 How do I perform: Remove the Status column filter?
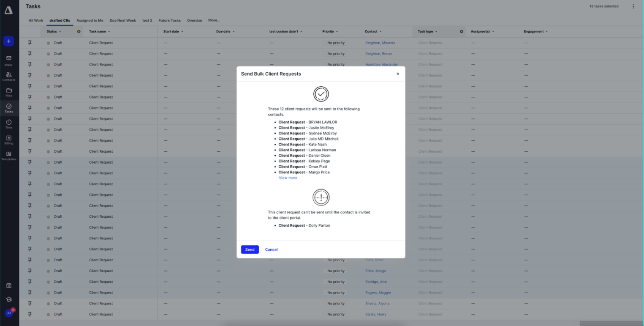click(x=79, y=32)
